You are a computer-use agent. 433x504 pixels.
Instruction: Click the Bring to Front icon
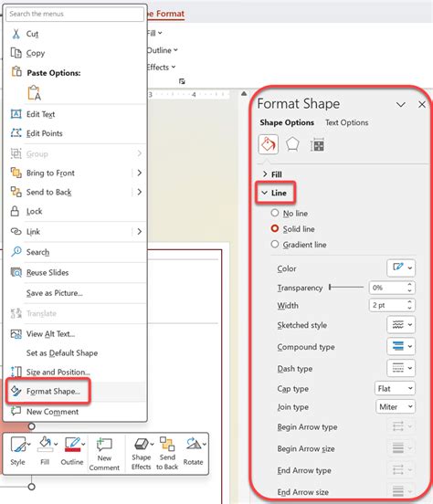[16, 173]
